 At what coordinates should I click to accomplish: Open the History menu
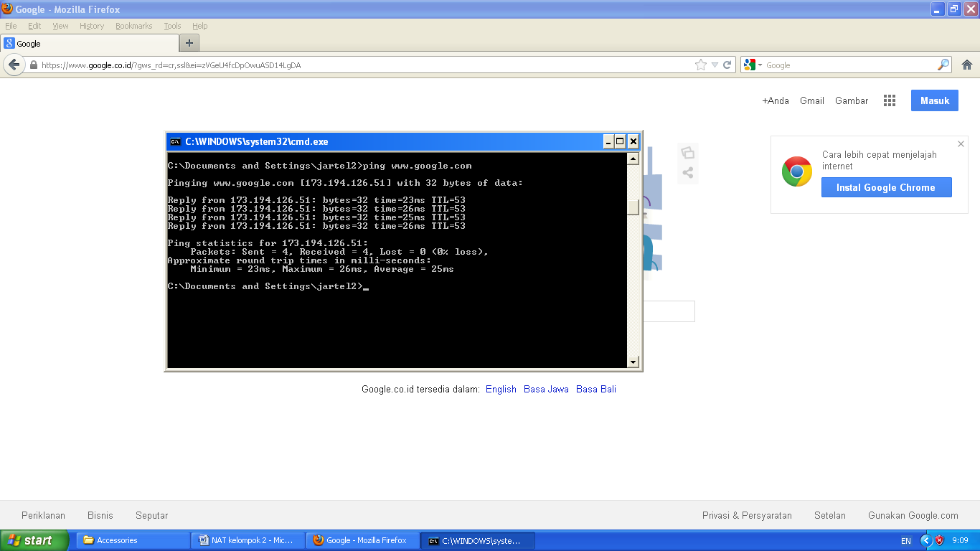pyautogui.click(x=92, y=26)
